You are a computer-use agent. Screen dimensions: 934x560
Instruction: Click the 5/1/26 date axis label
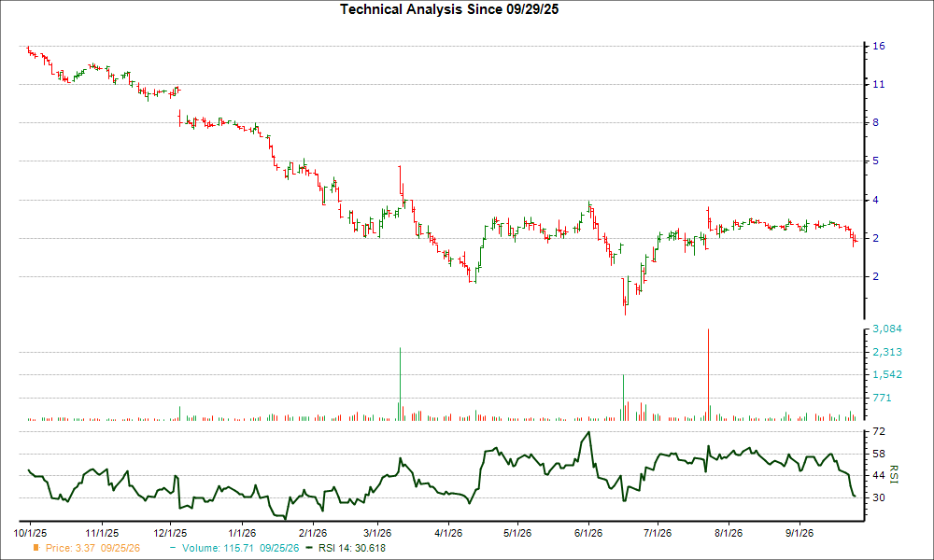point(517,533)
